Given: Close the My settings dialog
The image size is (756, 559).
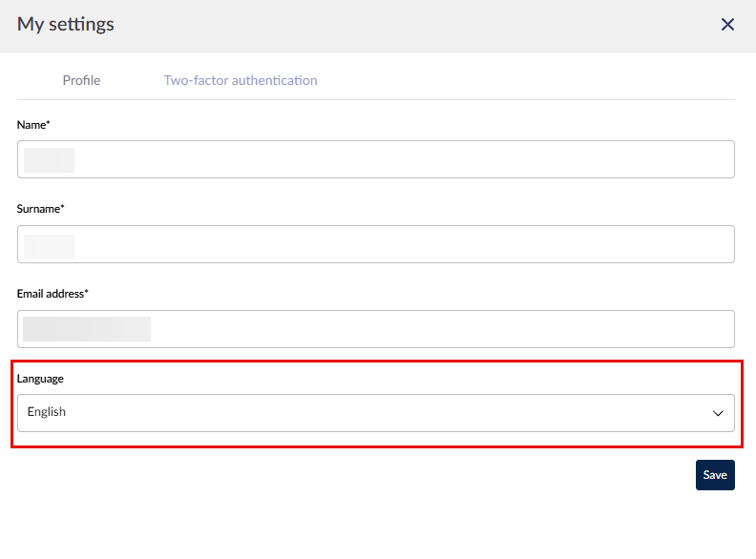Looking at the screenshot, I should (727, 25).
